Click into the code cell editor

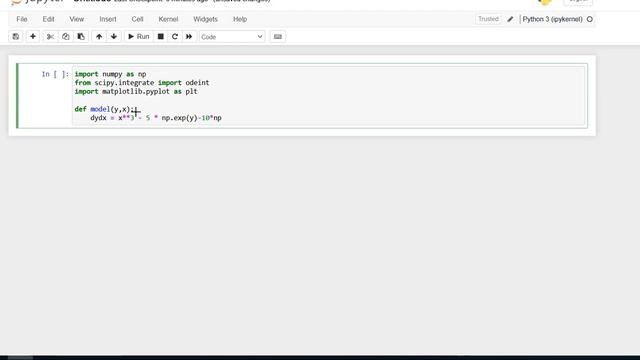(329, 96)
